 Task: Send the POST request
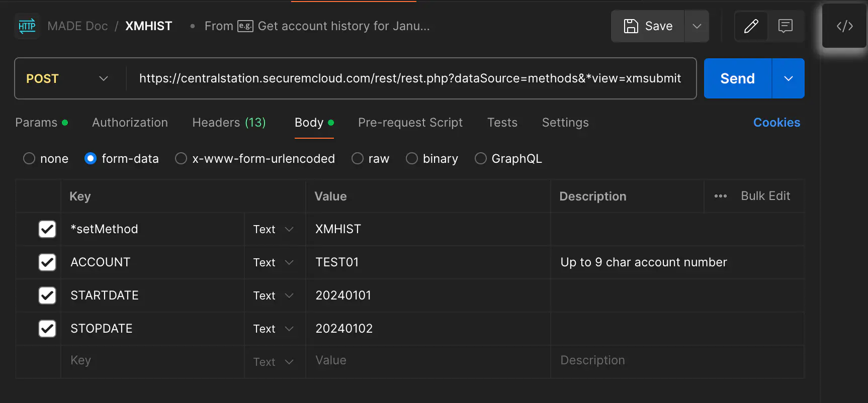(x=738, y=78)
